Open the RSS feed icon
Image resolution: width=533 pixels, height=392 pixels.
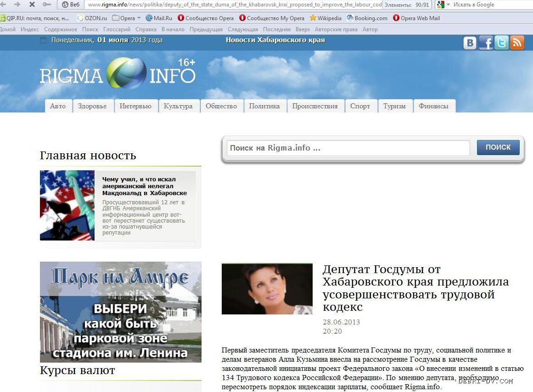[x=517, y=43]
